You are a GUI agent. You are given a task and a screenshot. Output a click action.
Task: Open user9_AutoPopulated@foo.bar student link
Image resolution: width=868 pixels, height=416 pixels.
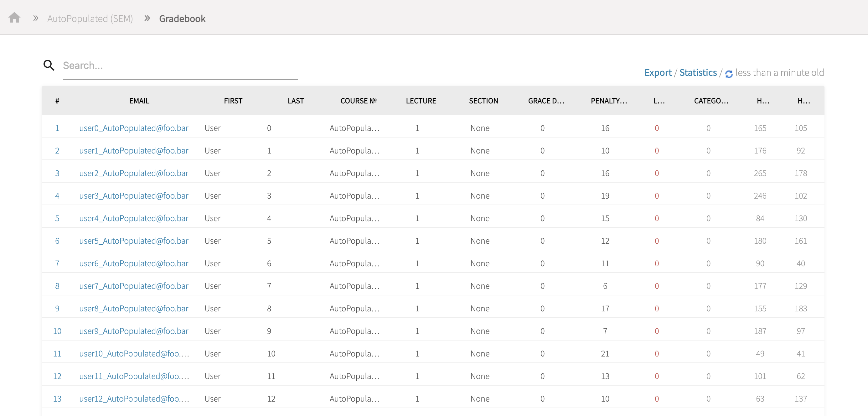134,331
